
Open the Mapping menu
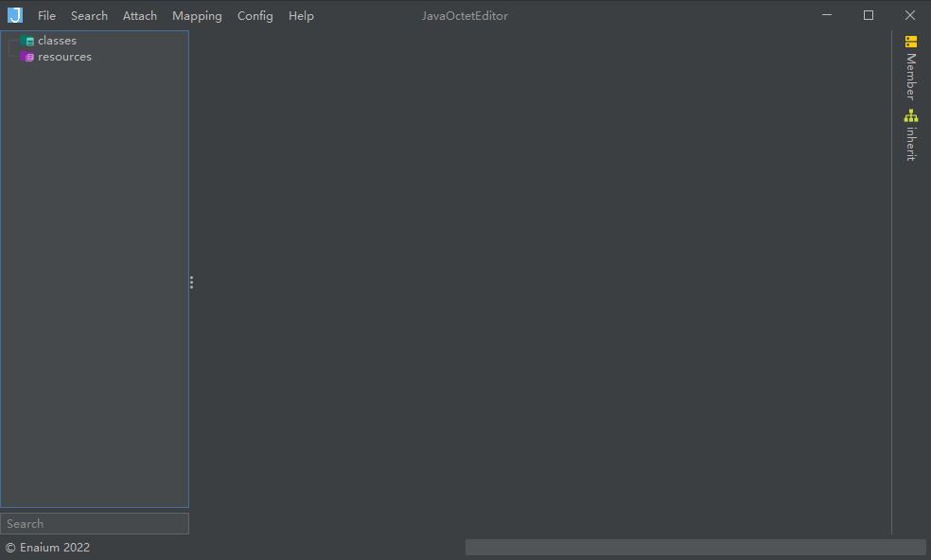coord(197,16)
